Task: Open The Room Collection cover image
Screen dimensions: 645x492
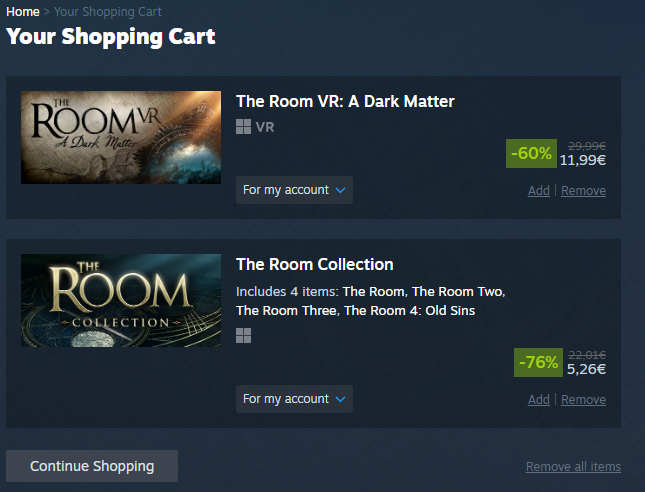Action: tap(121, 300)
